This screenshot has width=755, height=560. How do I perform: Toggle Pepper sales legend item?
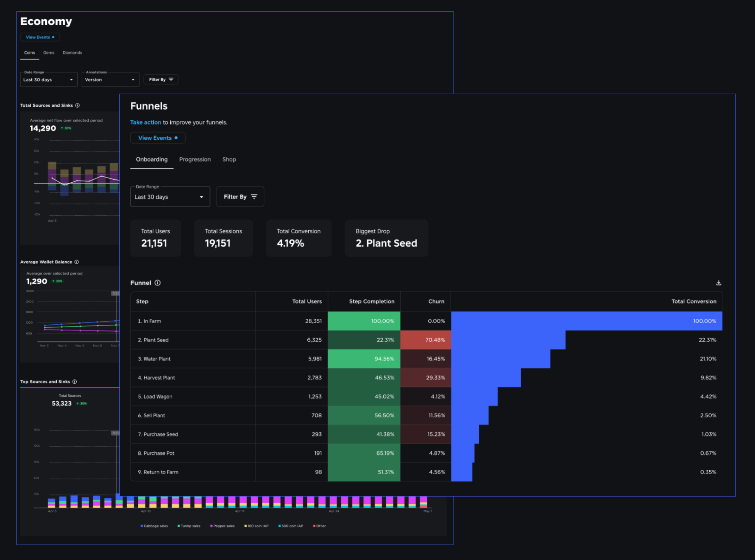pyautogui.click(x=222, y=526)
